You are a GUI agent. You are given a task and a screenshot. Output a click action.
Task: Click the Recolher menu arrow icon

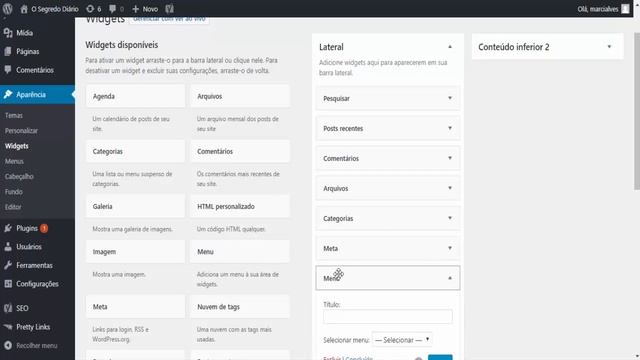pos(8,345)
